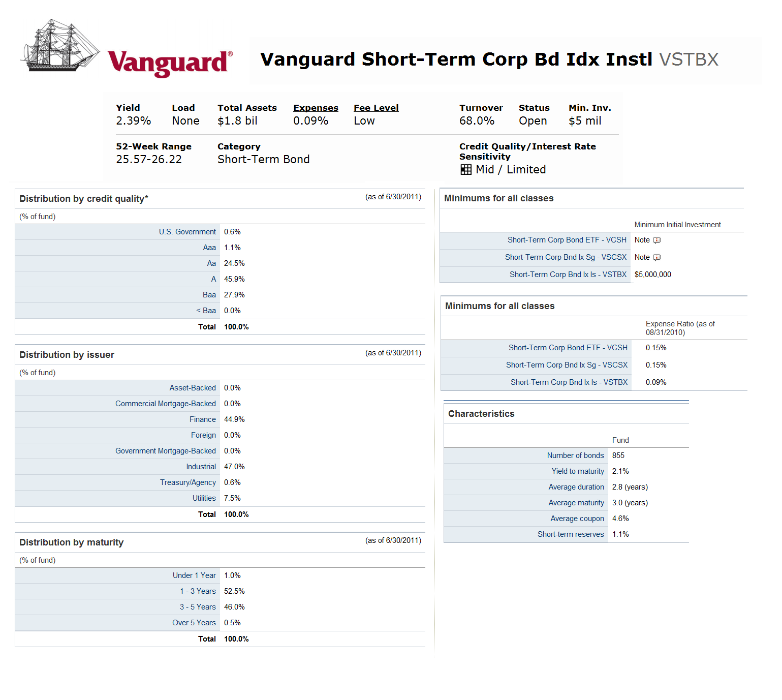The image size is (782, 700).
Task: Open the Note info tooltip for VSCSX minimum
Action: pyautogui.click(x=656, y=257)
